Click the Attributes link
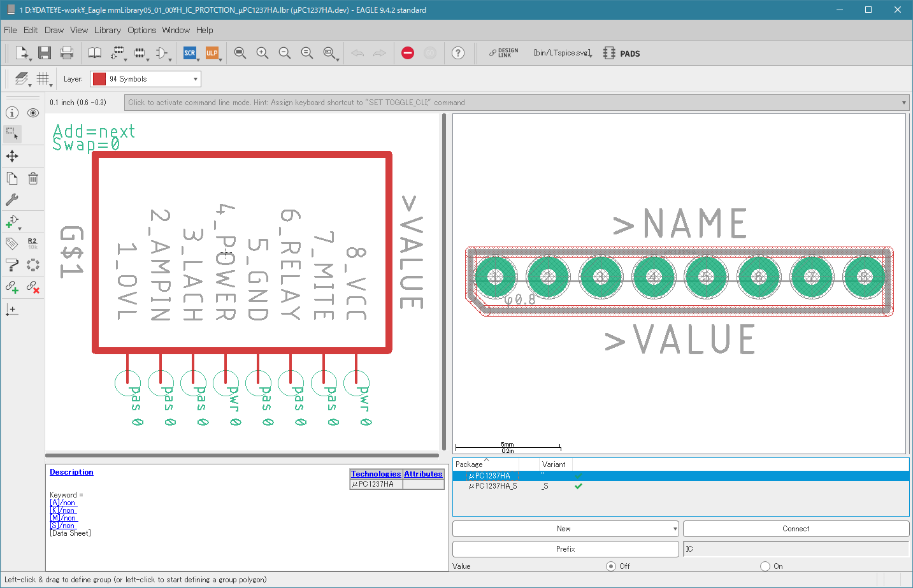913x588 pixels. (423, 474)
